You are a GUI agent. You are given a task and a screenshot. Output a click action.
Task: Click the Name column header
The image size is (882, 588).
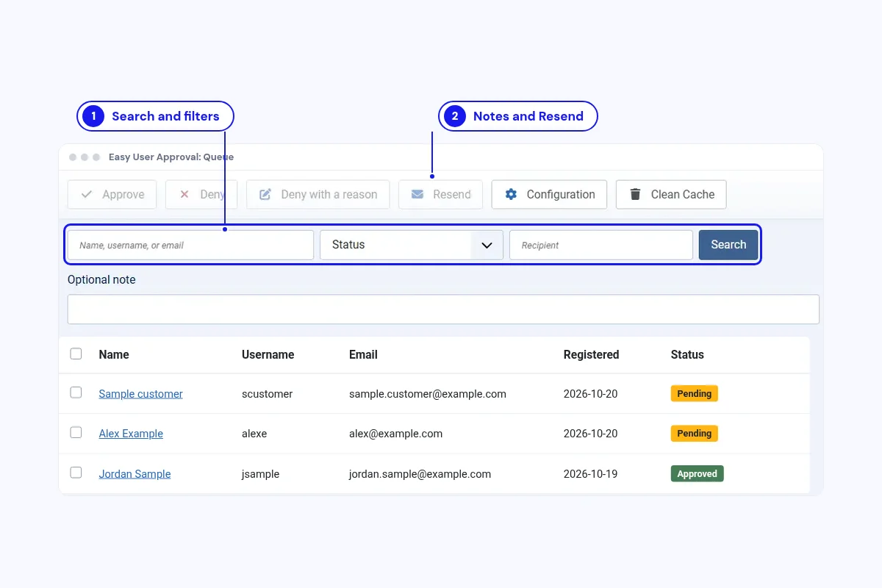coord(114,354)
